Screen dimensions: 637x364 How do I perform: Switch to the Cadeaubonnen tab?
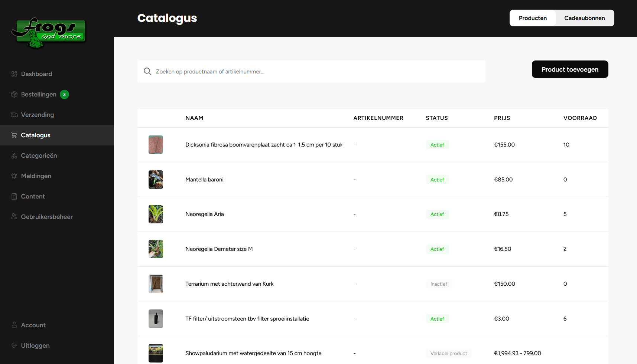[x=585, y=18]
